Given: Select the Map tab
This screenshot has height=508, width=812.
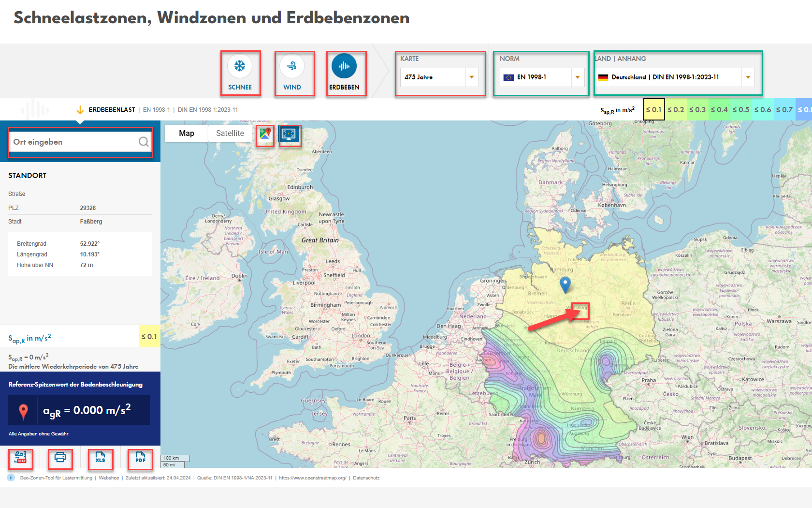Looking at the screenshot, I should pyautogui.click(x=187, y=133).
